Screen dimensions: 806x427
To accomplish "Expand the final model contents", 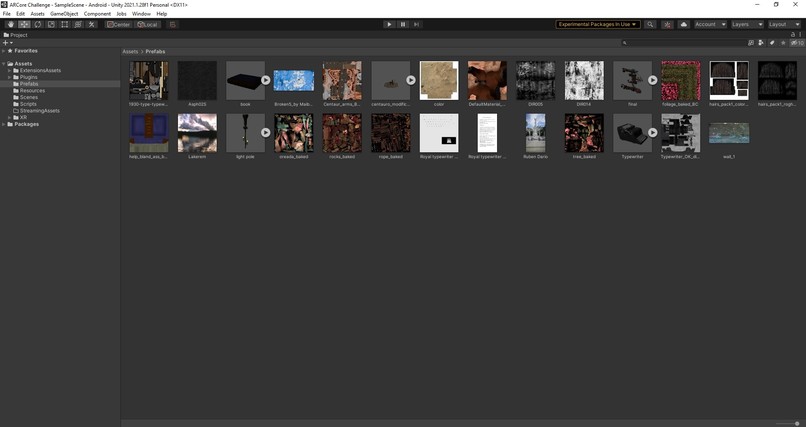I will click(652, 80).
